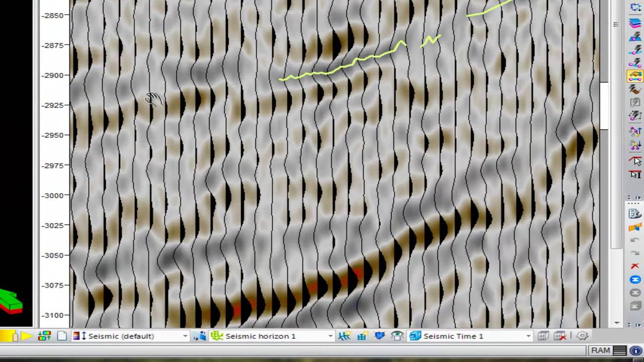Screen dimensions: 644x362
Task: Click the -3075 depth axis label
Action: (52, 285)
